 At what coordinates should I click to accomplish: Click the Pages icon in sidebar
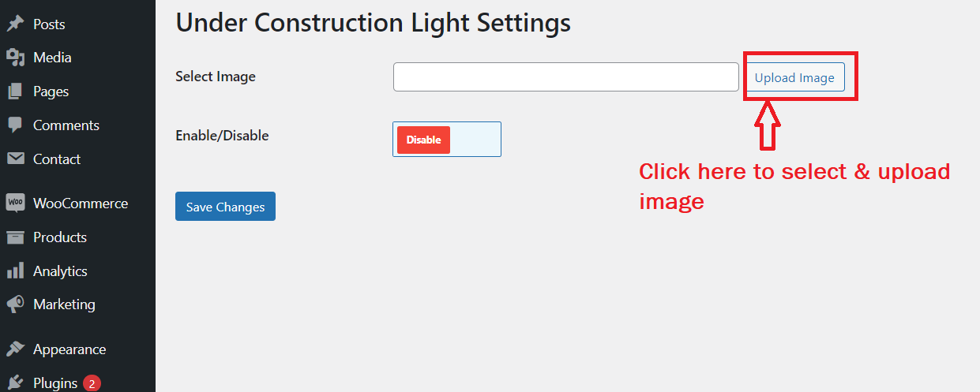coord(15,91)
